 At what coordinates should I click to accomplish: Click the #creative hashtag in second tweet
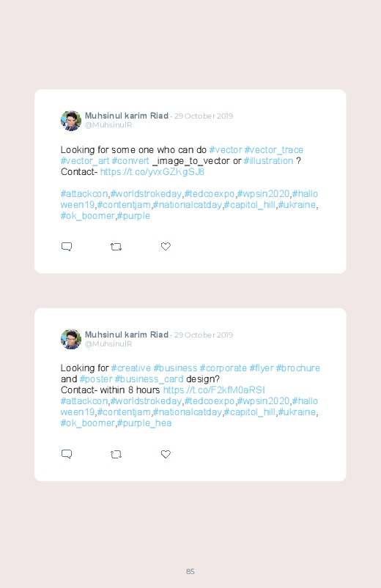tap(131, 368)
